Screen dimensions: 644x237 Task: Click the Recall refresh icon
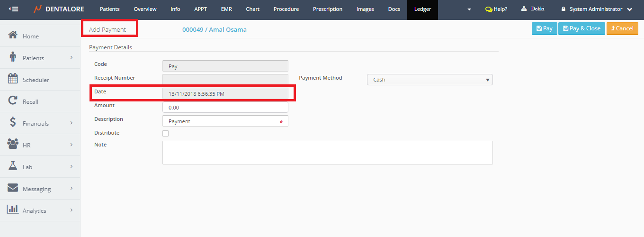pyautogui.click(x=13, y=101)
